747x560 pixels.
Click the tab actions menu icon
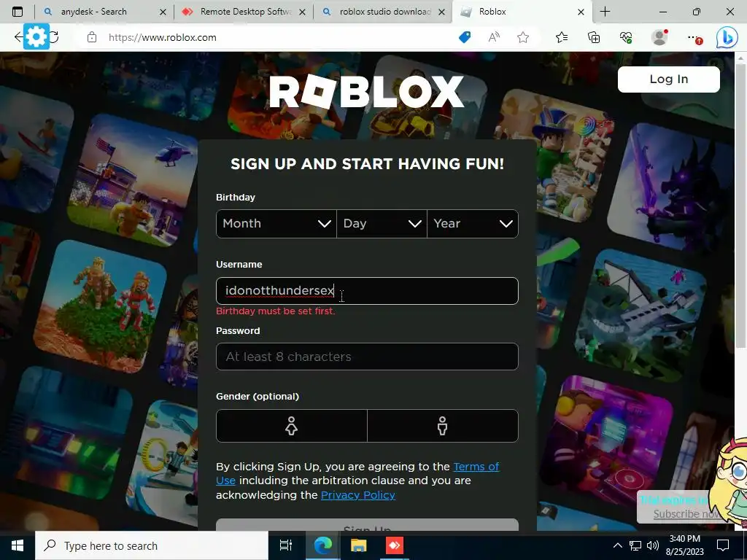click(x=18, y=12)
